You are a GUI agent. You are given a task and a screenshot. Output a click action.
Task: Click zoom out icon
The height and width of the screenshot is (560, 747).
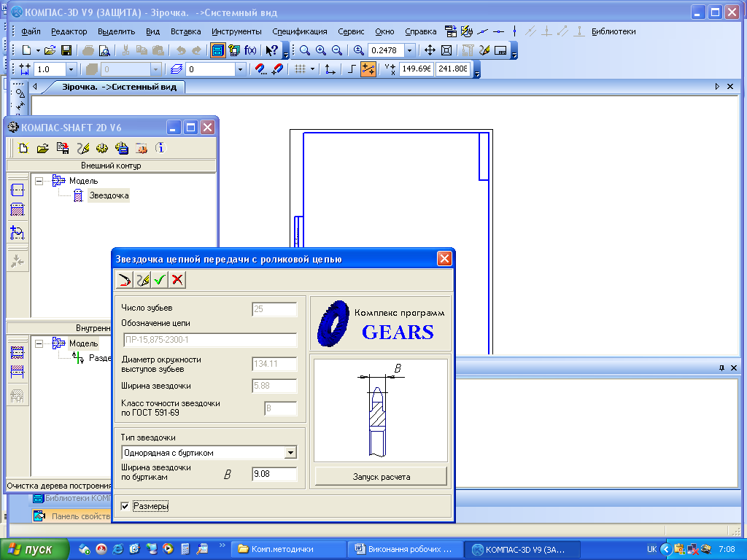click(x=337, y=50)
